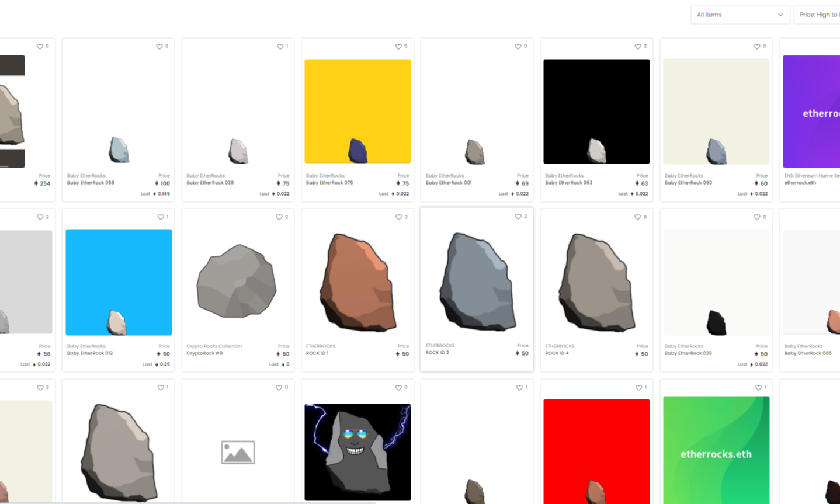Heart the card with missing image placeholder
This screenshot has width=840, height=504.
coord(279,388)
